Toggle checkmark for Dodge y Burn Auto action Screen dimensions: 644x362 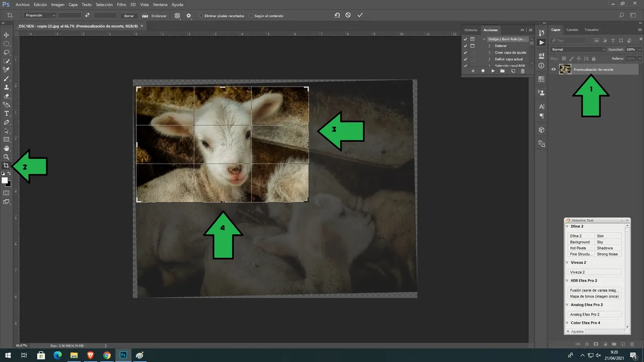(x=465, y=39)
